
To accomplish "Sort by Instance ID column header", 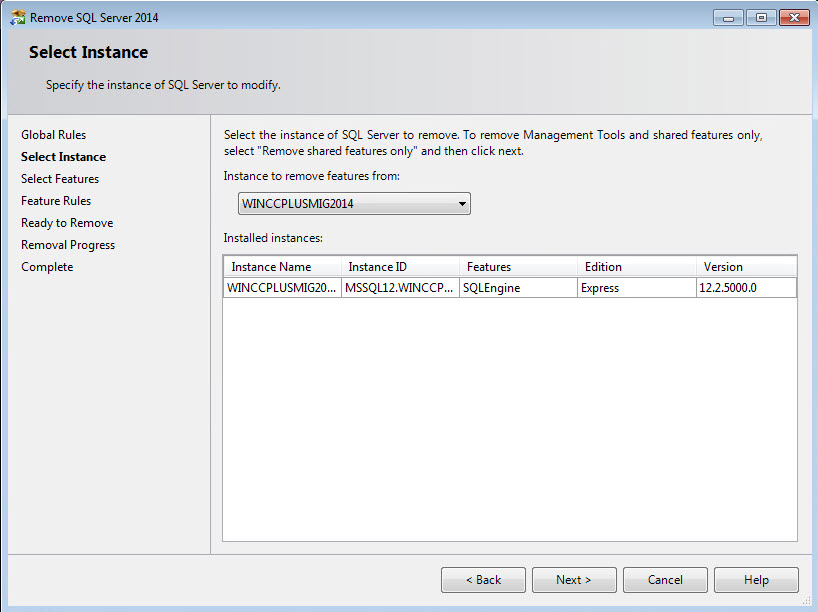I will [x=401, y=267].
